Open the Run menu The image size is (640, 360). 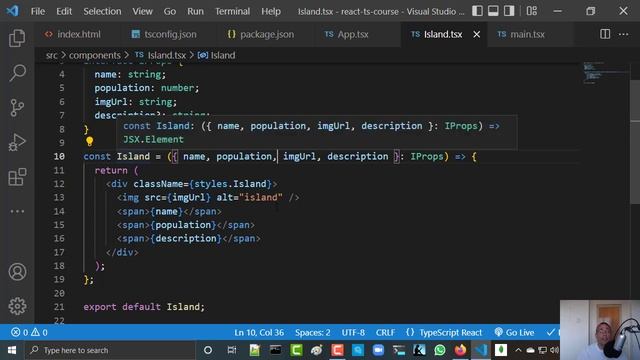196,11
